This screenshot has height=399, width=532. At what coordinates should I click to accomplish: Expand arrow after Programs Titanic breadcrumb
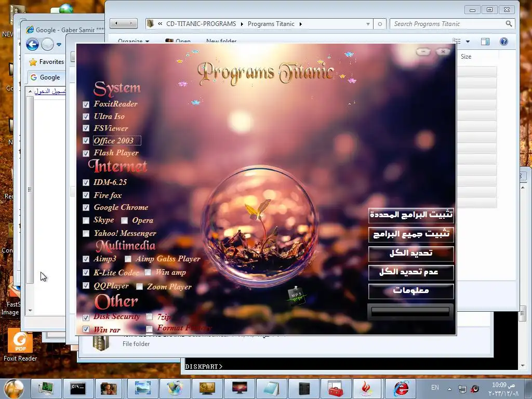coord(301,24)
